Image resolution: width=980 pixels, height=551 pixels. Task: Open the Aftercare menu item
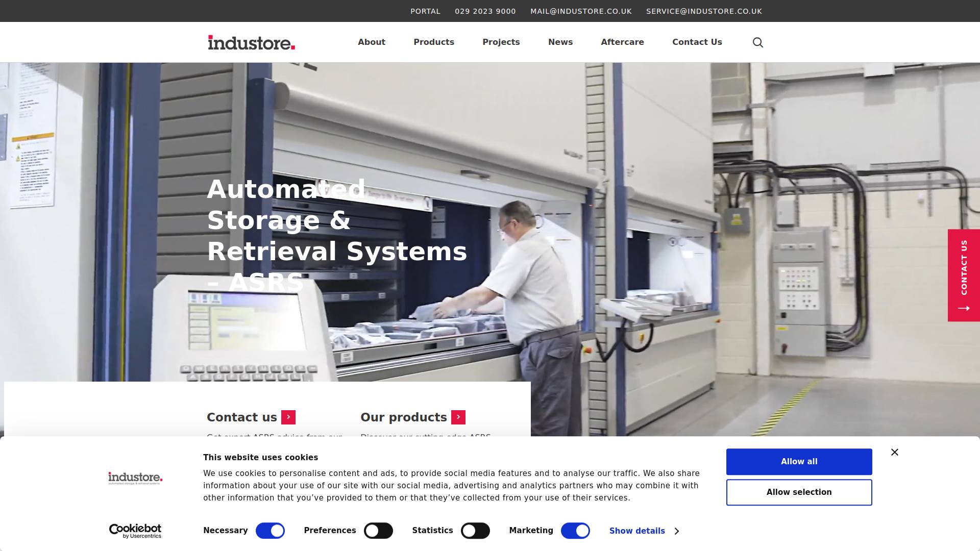click(x=622, y=42)
